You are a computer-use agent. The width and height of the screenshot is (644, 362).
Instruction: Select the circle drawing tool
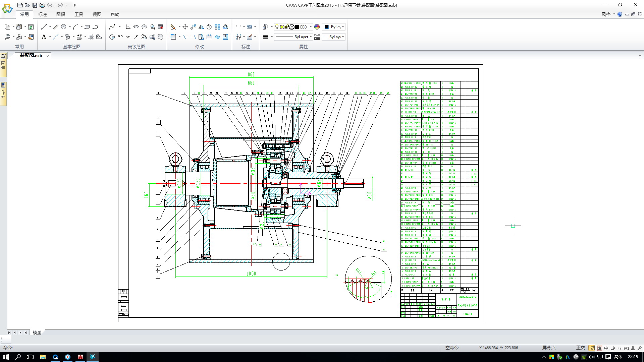coord(64,27)
